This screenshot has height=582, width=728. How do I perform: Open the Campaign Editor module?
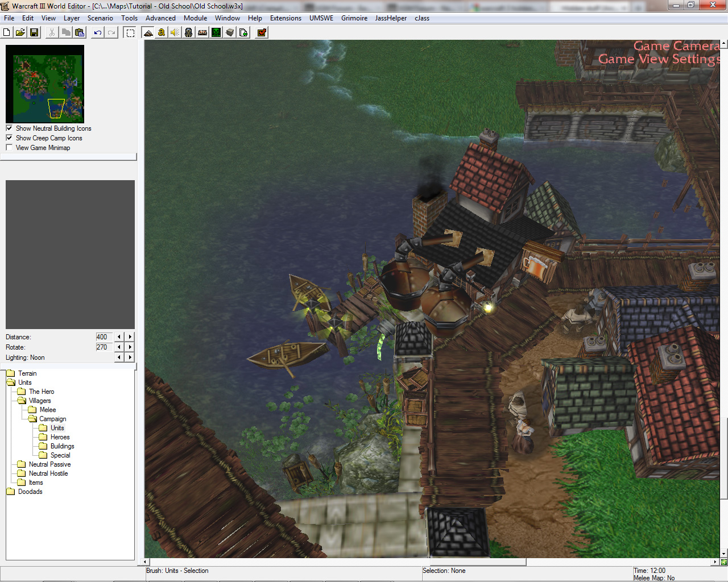pos(202,32)
